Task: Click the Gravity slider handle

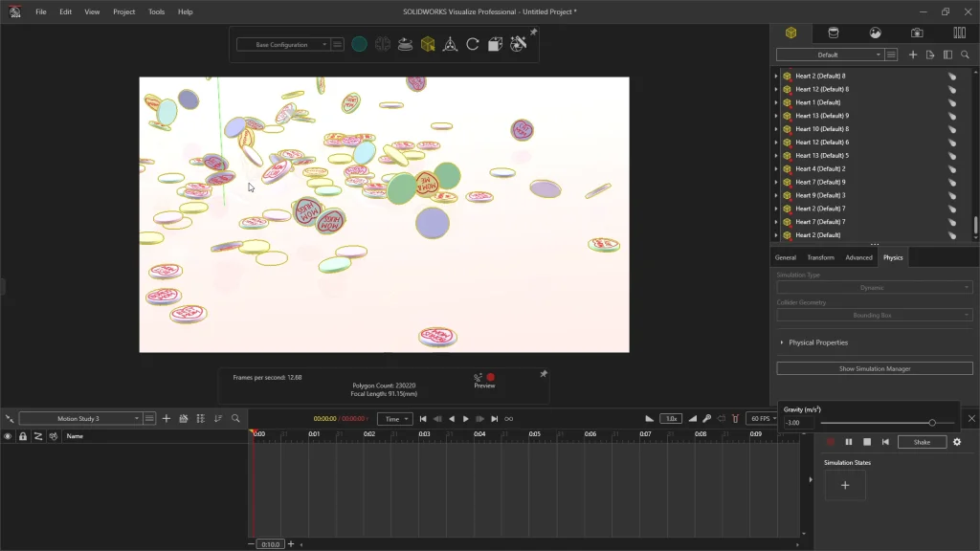Action: [x=932, y=423]
